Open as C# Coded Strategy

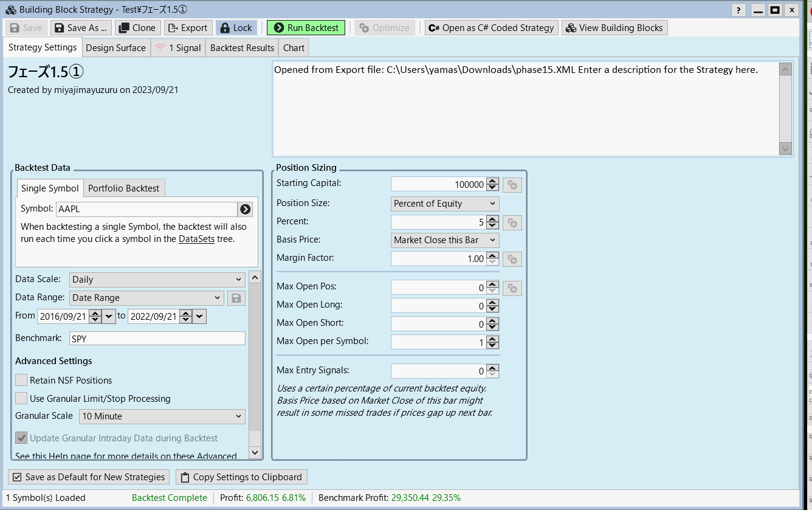coord(491,28)
